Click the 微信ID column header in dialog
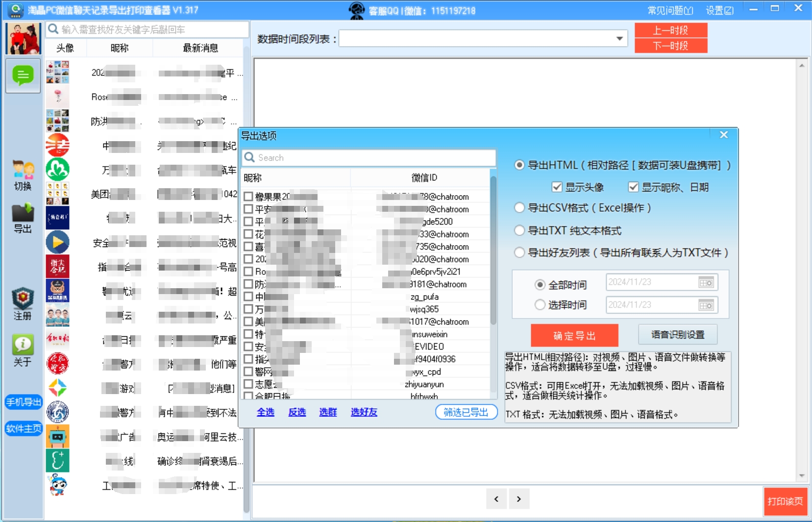Viewport: 812px width, 522px height. [424, 177]
